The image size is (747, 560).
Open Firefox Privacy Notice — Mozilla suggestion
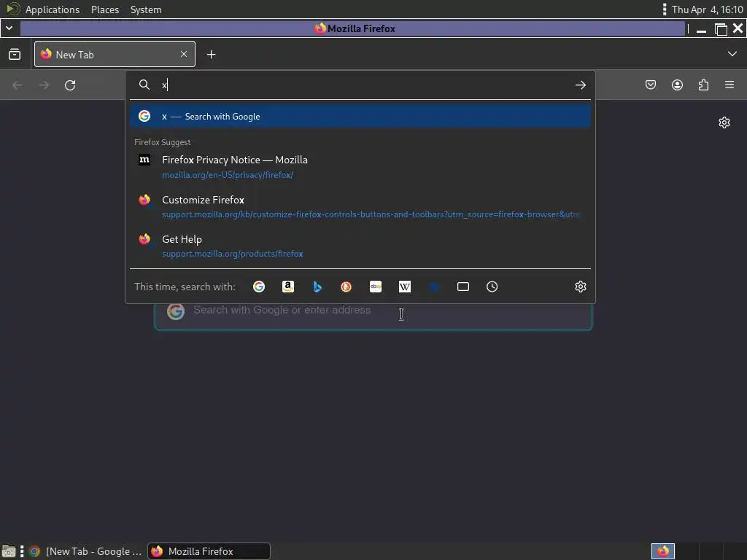click(x=360, y=167)
